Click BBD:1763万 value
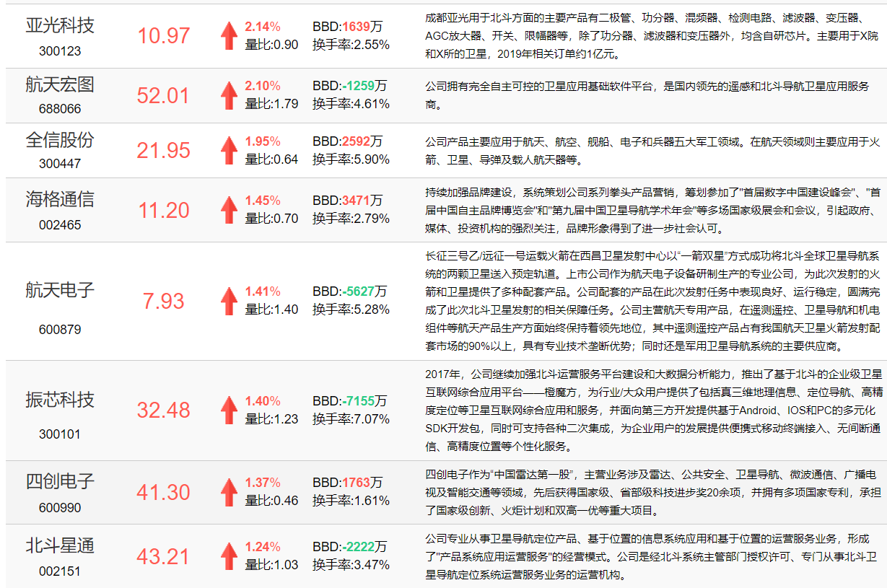The height and width of the screenshot is (588, 887). 348,483
